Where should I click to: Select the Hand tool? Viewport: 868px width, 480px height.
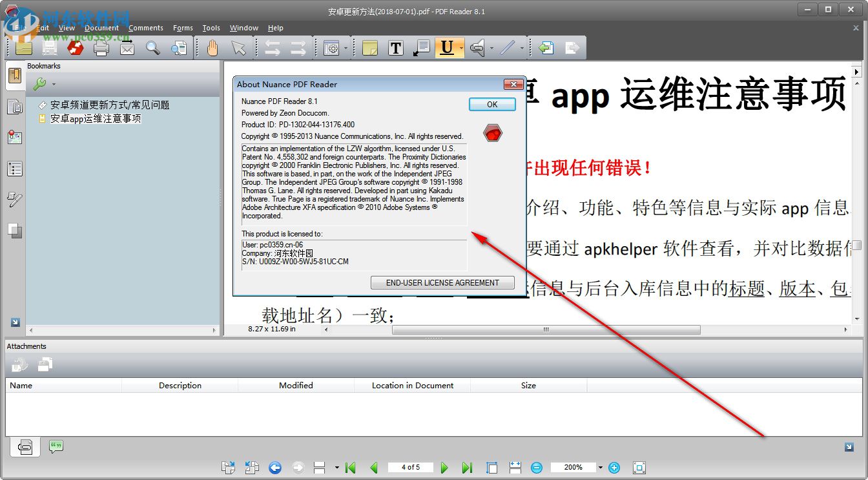pyautogui.click(x=212, y=48)
